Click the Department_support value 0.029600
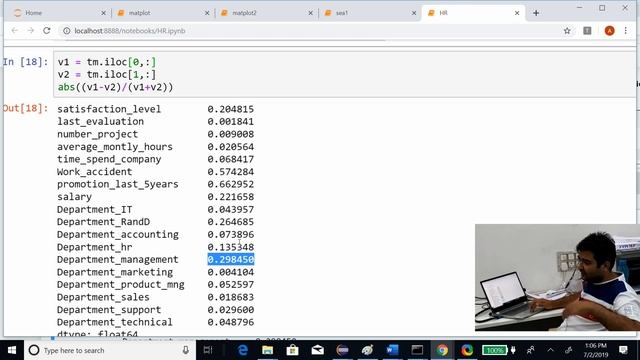The height and width of the screenshot is (360, 640). point(231,310)
